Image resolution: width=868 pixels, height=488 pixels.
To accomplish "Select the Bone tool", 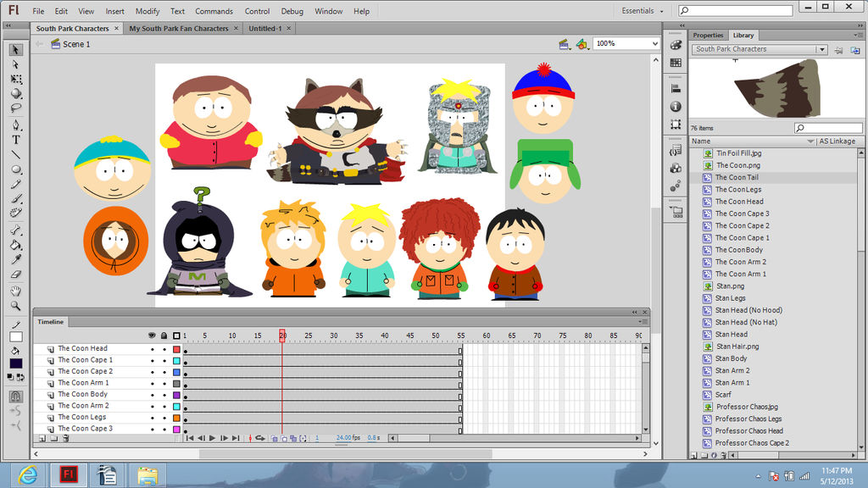I will [x=16, y=230].
